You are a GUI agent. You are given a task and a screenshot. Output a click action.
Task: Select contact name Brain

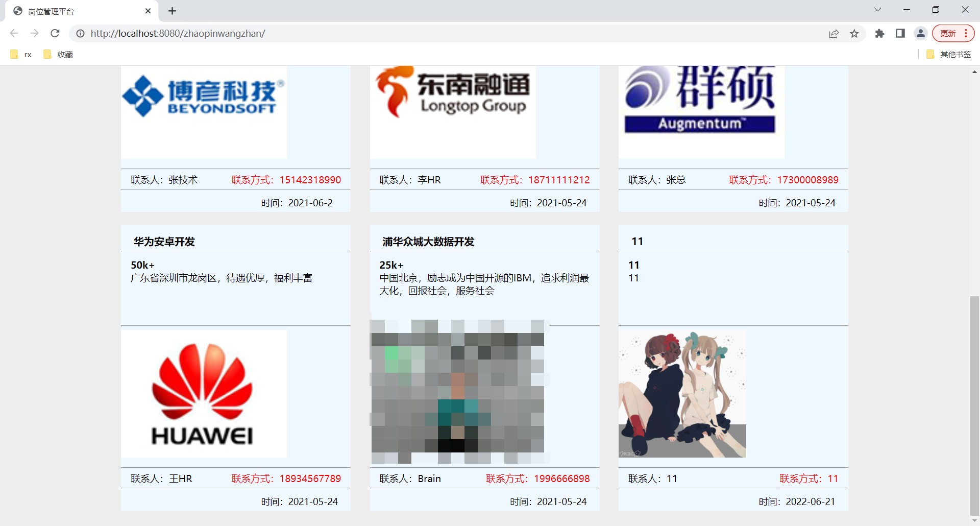429,479
